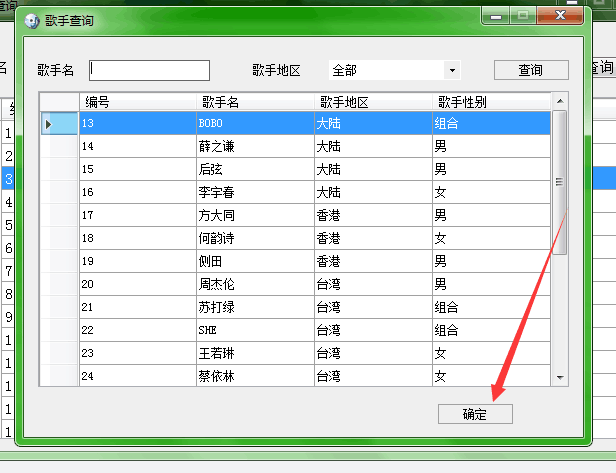
Task: Click the 编号 cell 13
Action: [x=138, y=123]
